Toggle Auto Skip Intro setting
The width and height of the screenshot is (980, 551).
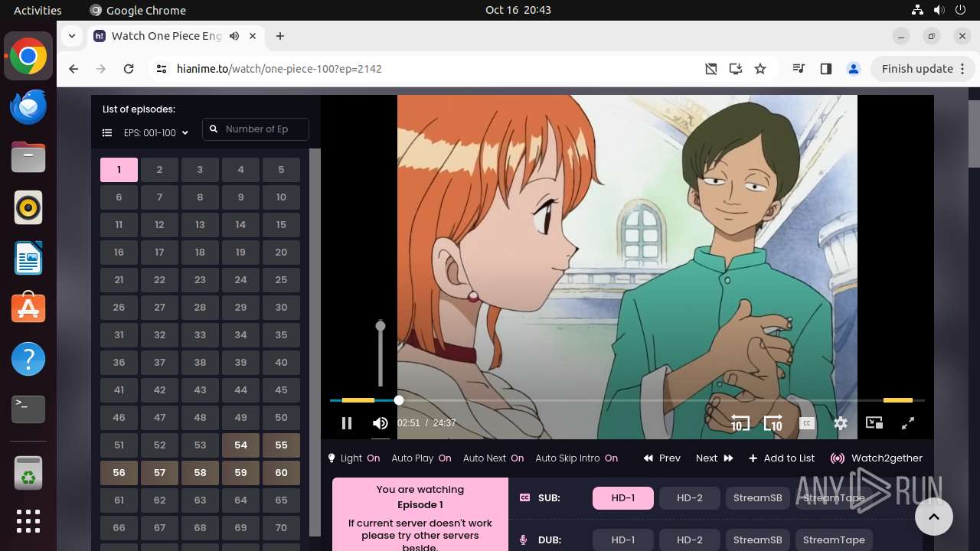pos(577,458)
